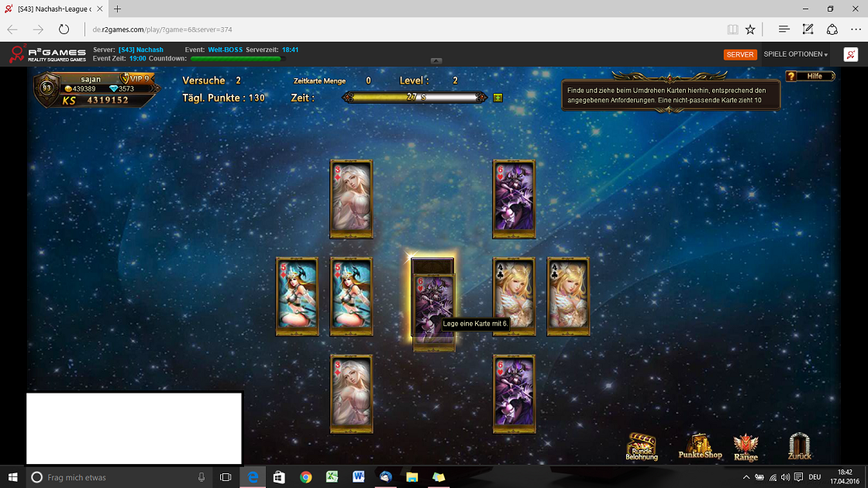Screen dimensions: 868x488
Task: Click the Zurück door icon
Action: tap(800, 446)
